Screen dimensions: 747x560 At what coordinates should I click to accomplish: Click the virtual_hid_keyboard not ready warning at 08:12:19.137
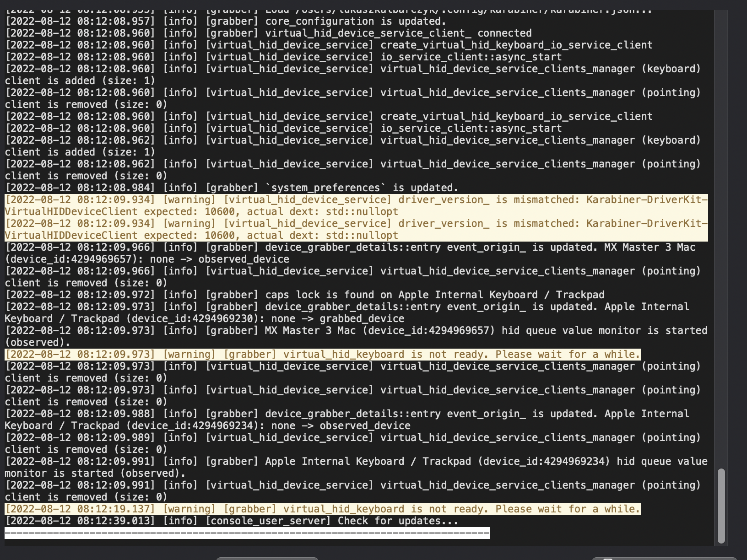pos(320,509)
